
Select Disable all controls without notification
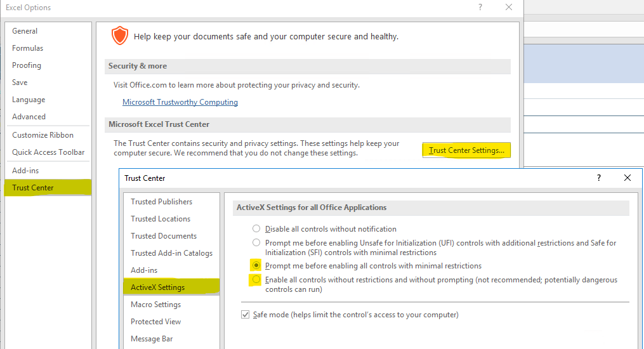(256, 228)
